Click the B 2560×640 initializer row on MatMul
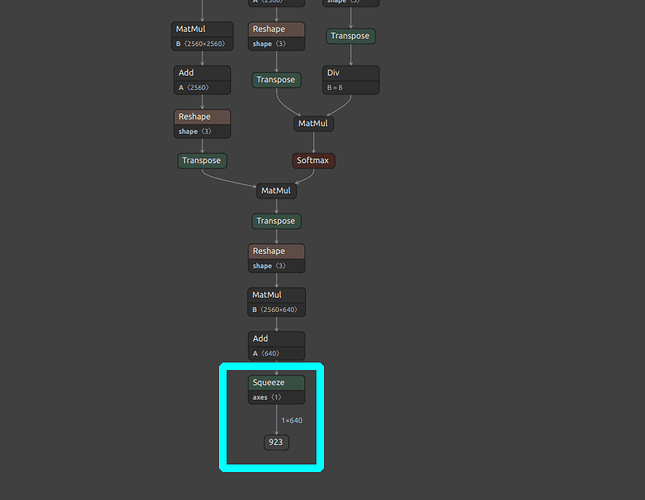The width and height of the screenshot is (645, 500). [x=276, y=310]
